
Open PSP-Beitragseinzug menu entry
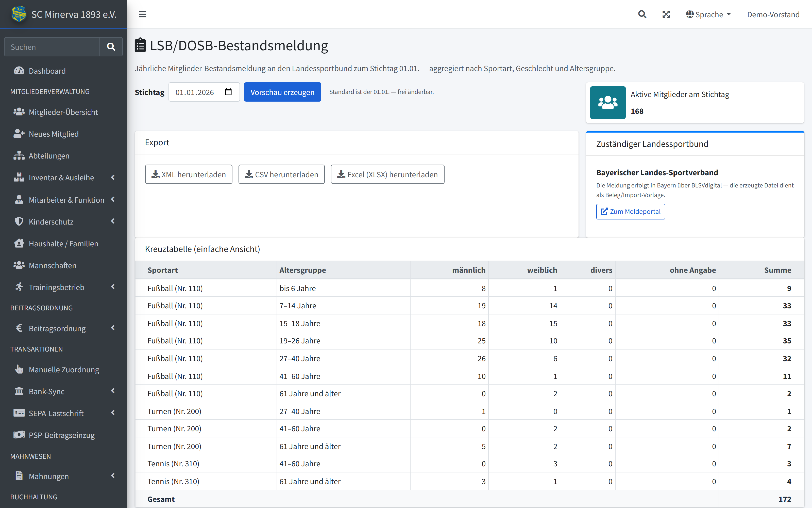pos(63,435)
